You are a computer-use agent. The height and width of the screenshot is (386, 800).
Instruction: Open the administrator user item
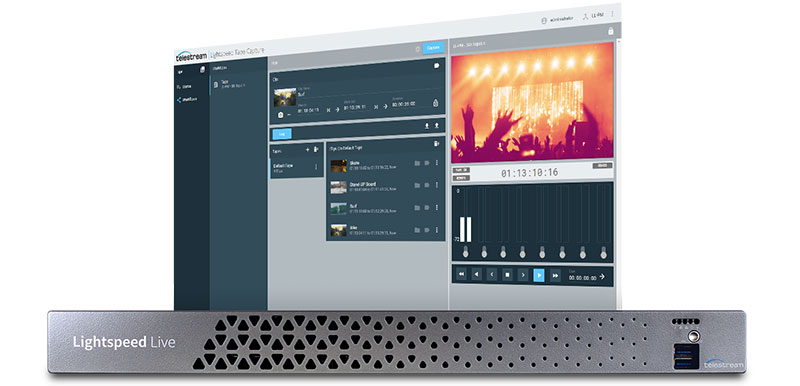click(557, 19)
